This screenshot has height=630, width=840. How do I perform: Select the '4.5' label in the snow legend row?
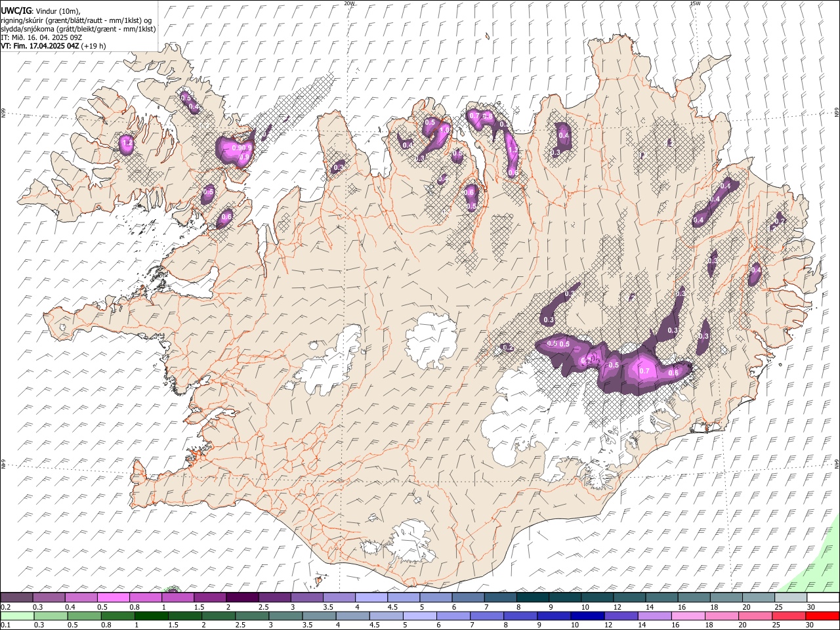click(x=392, y=607)
